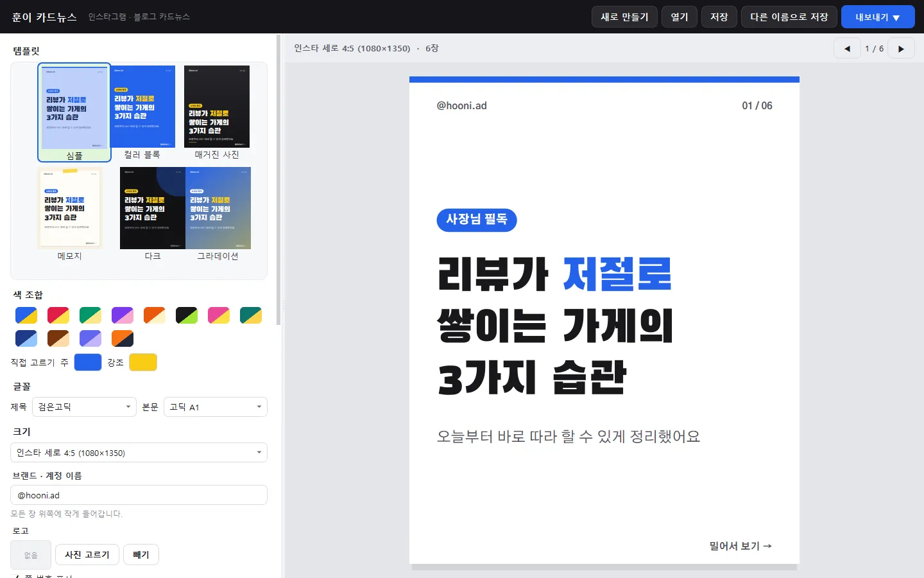Image resolution: width=924 pixels, height=578 pixels.
Task: Remove logo with 빼기 button
Action: click(141, 554)
